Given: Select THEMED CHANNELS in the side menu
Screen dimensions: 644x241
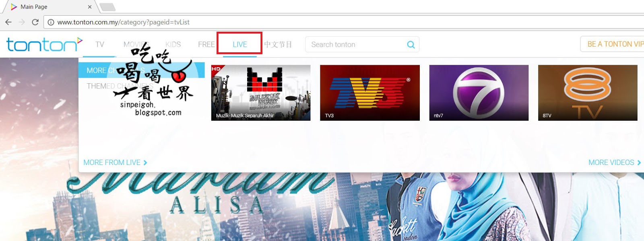Looking at the screenshot, I should click(120, 86).
